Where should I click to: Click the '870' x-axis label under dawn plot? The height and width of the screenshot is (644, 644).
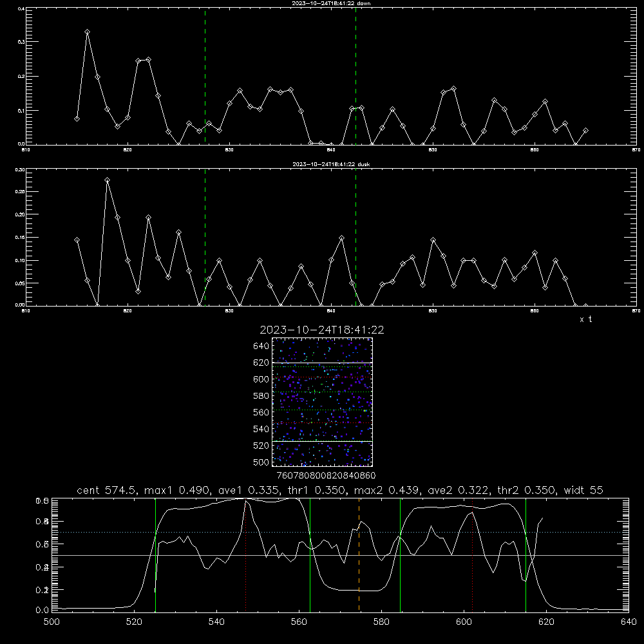tap(636, 150)
